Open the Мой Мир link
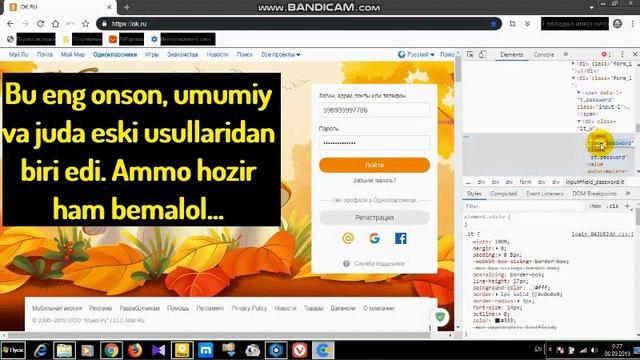 (73, 54)
